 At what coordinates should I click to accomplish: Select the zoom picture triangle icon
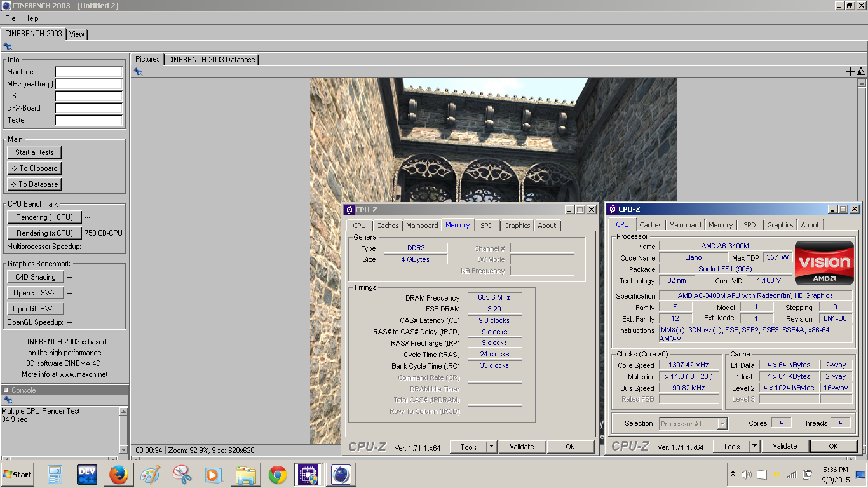pos(861,72)
